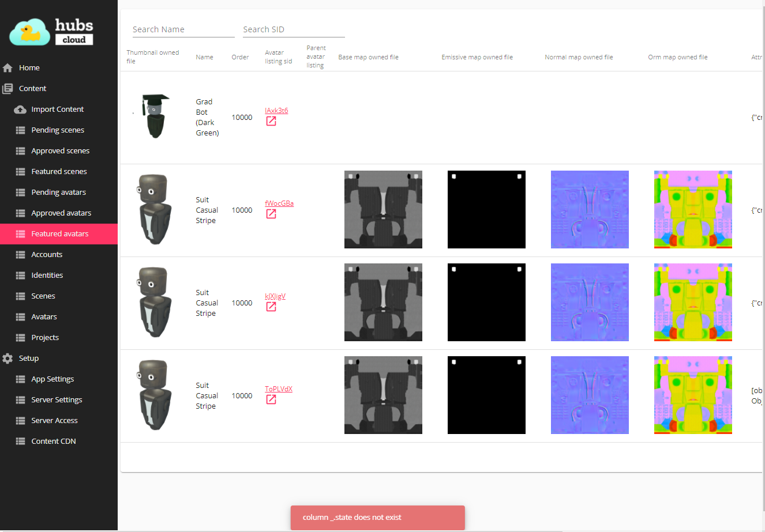The width and height of the screenshot is (765, 532).
Task: Open external link icon under lAxk3t6
Action: tap(271, 121)
